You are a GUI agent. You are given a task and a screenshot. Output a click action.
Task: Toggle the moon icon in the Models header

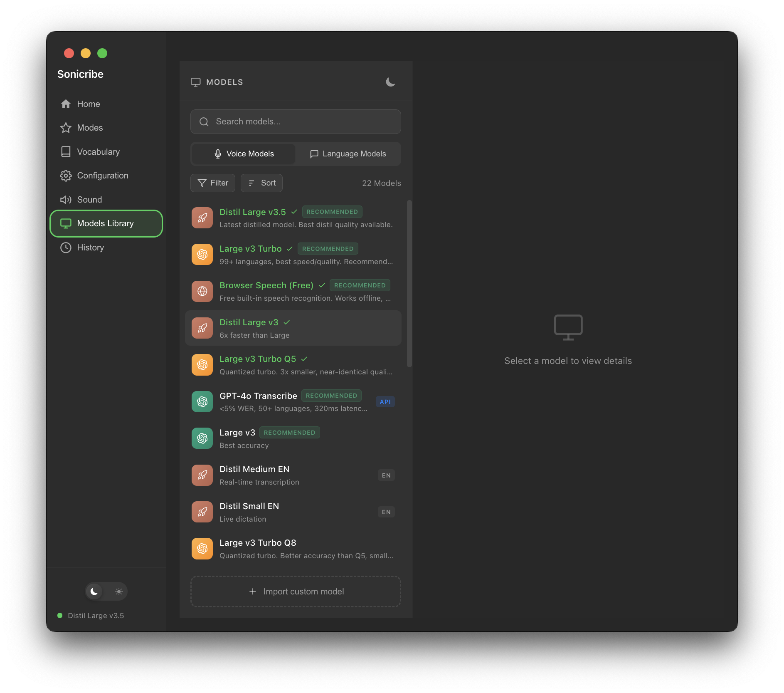(390, 82)
